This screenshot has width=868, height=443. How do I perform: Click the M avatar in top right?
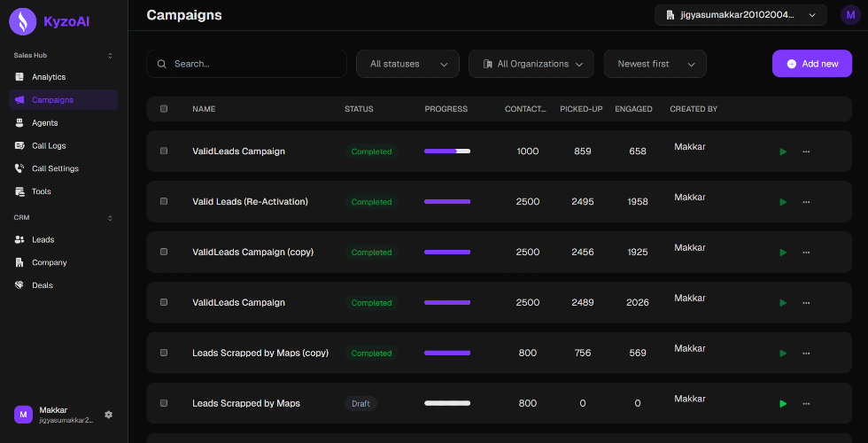tap(850, 15)
